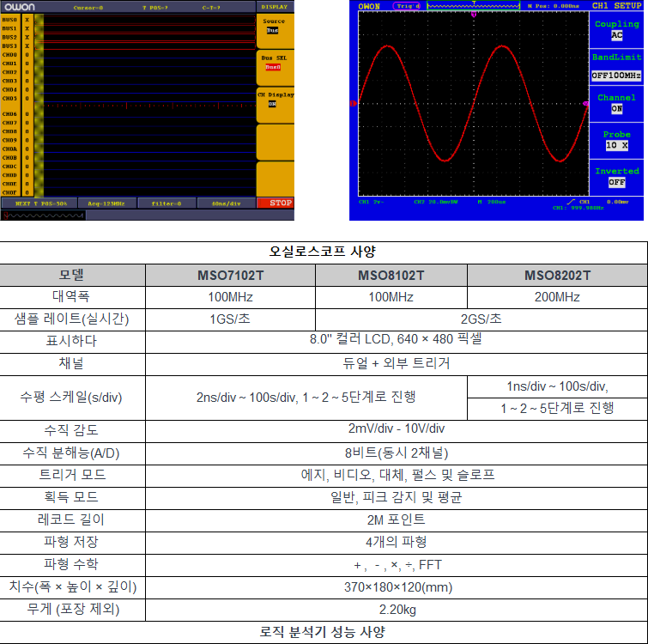Open the CH1 SETUP menu title
Viewport: 648px width, 644px height.
[x=616, y=6]
